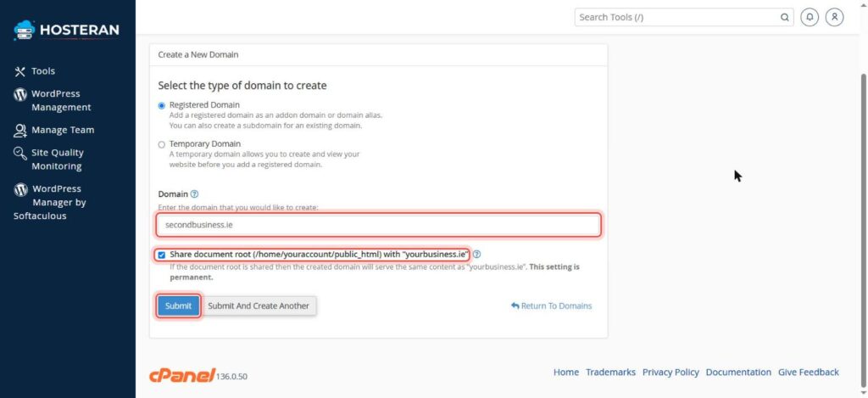Select the Temporary Domain radio button
868x398 pixels.
tap(162, 144)
